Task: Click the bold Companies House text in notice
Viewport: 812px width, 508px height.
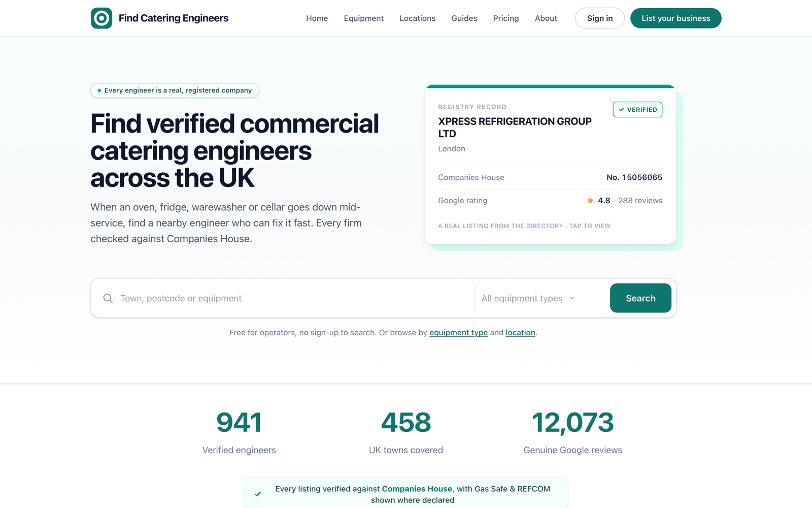Action: click(417, 489)
